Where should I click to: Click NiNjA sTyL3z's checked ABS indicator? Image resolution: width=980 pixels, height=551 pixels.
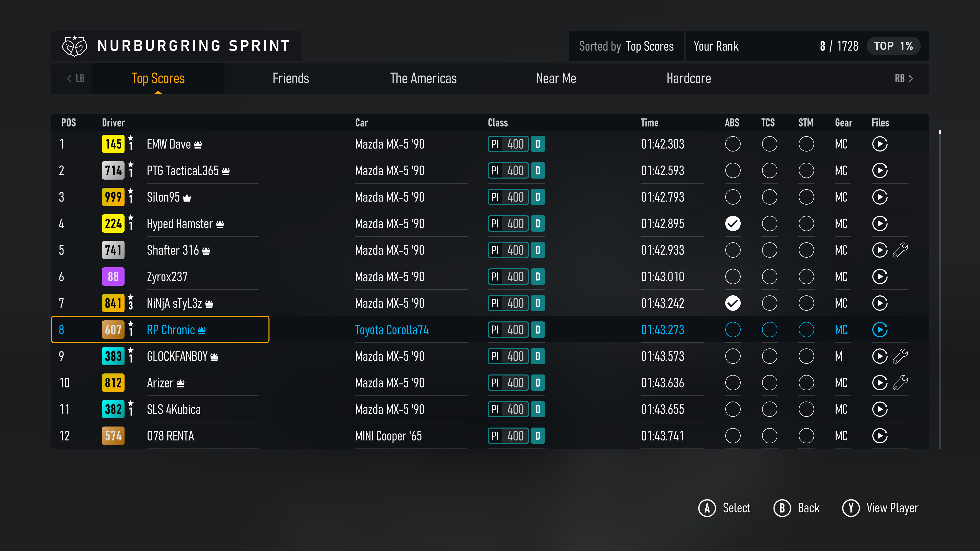pyautogui.click(x=733, y=303)
